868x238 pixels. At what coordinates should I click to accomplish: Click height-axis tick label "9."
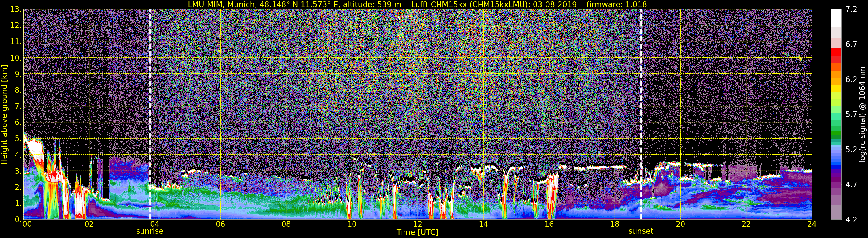[18, 74]
